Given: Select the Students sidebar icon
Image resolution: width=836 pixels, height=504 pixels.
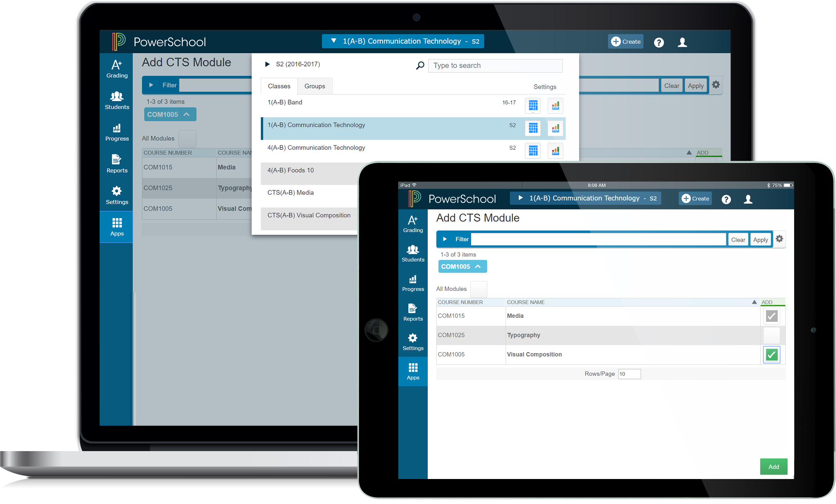Looking at the screenshot, I should tap(116, 100).
